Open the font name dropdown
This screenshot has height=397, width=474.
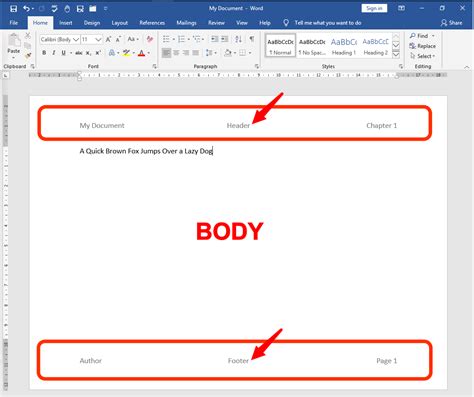pyautogui.click(x=76, y=40)
